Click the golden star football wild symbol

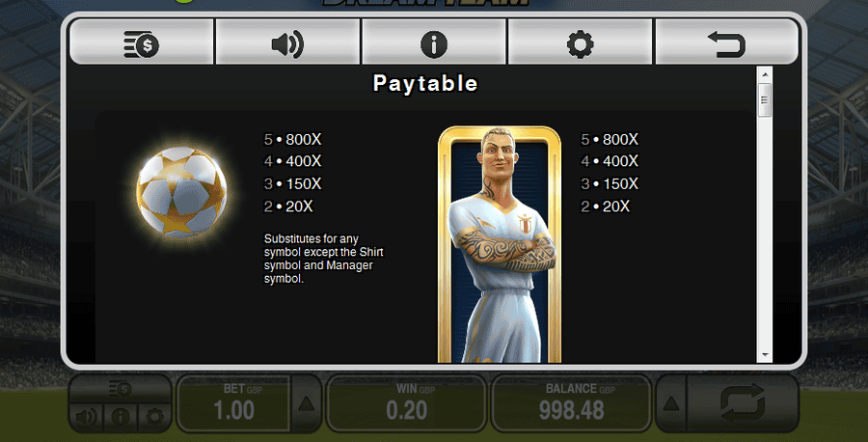tap(181, 192)
